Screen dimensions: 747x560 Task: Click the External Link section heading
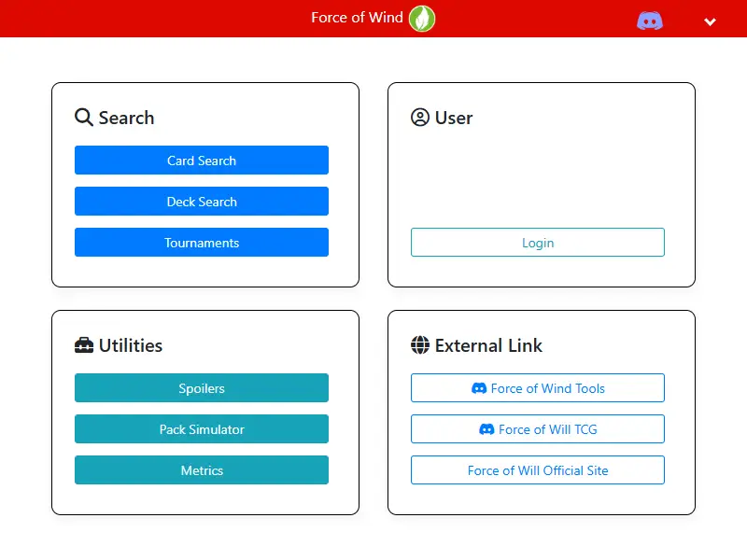488,345
